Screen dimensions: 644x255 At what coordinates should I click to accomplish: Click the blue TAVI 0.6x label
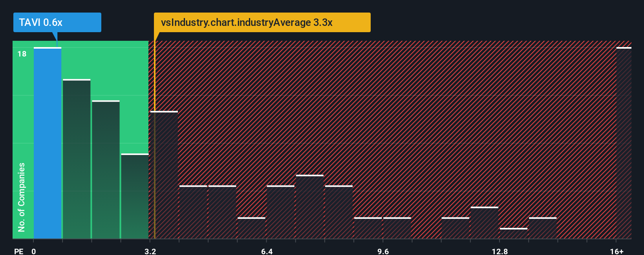click(57, 22)
